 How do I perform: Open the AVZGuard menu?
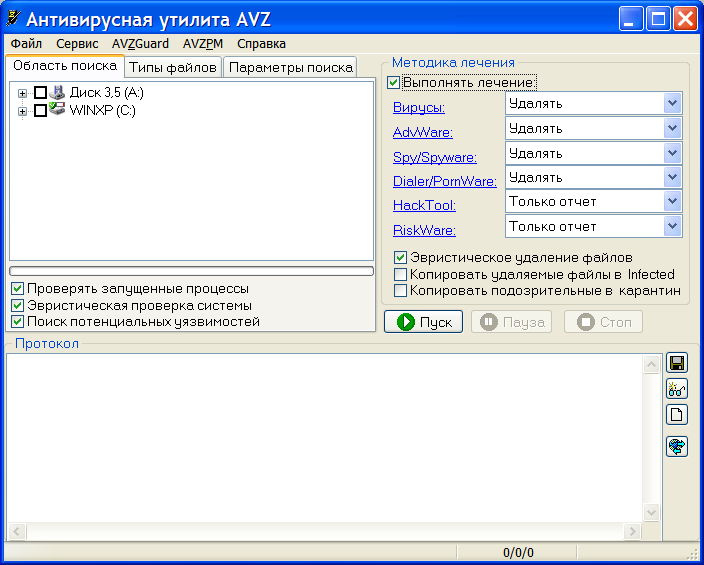click(x=141, y=44)
